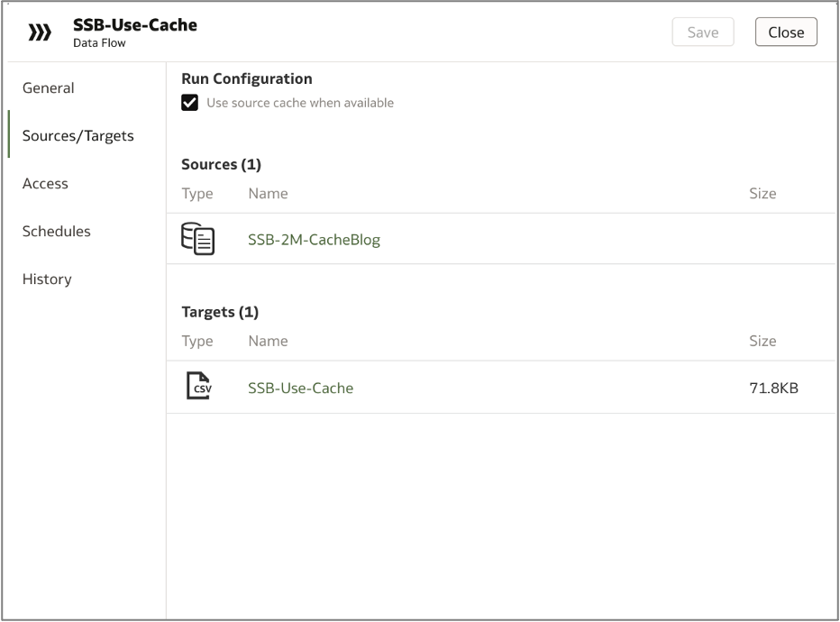Click the Size column header under Targets

pyautogui.click(x=762, y=341)
